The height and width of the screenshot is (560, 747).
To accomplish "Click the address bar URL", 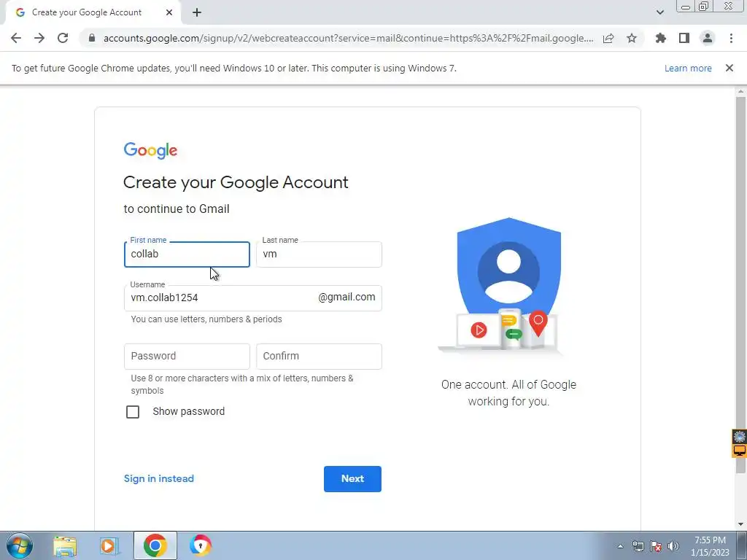I will (348, 38).
